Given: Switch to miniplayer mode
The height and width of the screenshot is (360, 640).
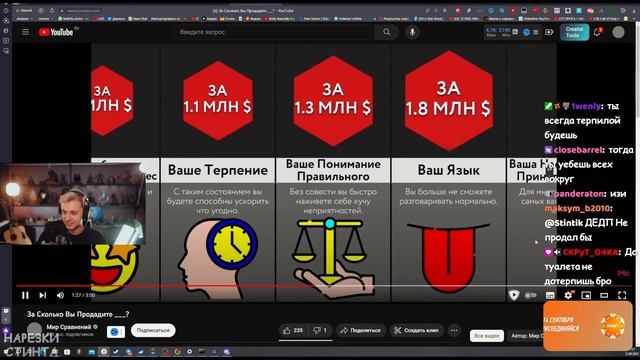Looking at the screenshot, I should point(586,295).
